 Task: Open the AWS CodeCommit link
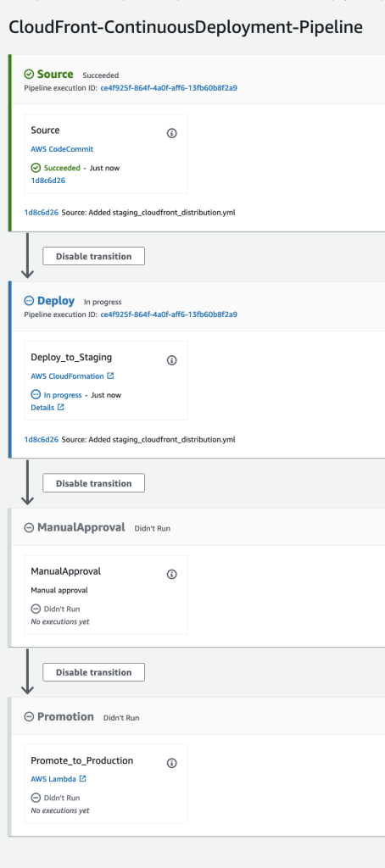pyautogui.click(x=62, y=149)
